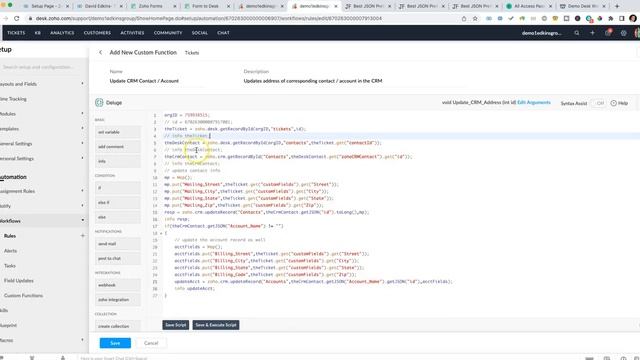The height and width of the screenshot is (360, 640).
Task: Click the blue Save button
Action: coord(115,343)
